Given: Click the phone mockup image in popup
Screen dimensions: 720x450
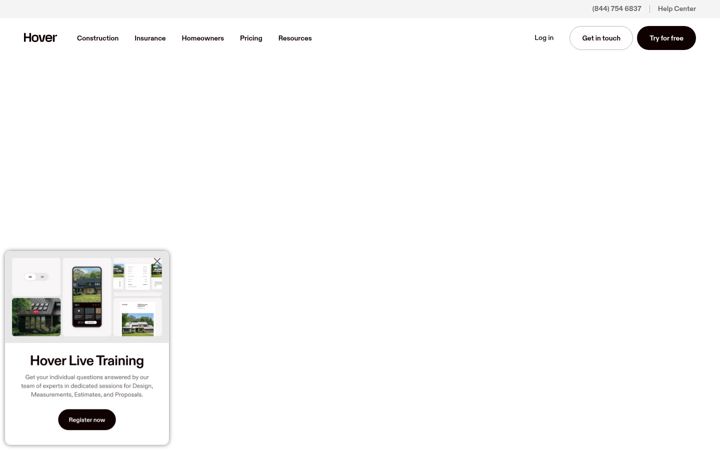Looking at the screenshot, I should point(87,297).
